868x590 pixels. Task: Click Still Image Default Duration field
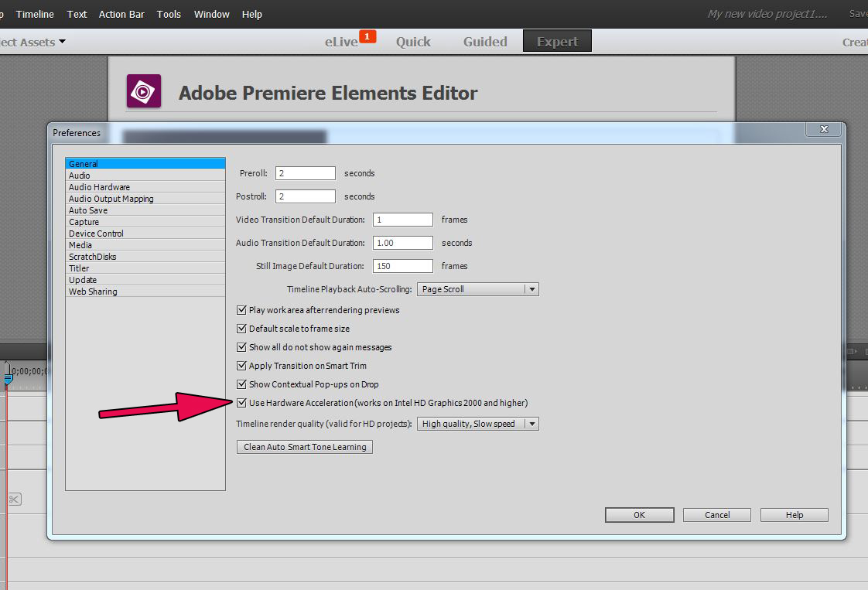403,266
